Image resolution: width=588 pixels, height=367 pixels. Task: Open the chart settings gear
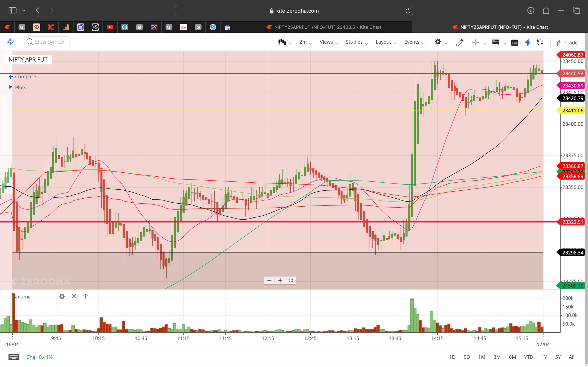coord(438,42)
